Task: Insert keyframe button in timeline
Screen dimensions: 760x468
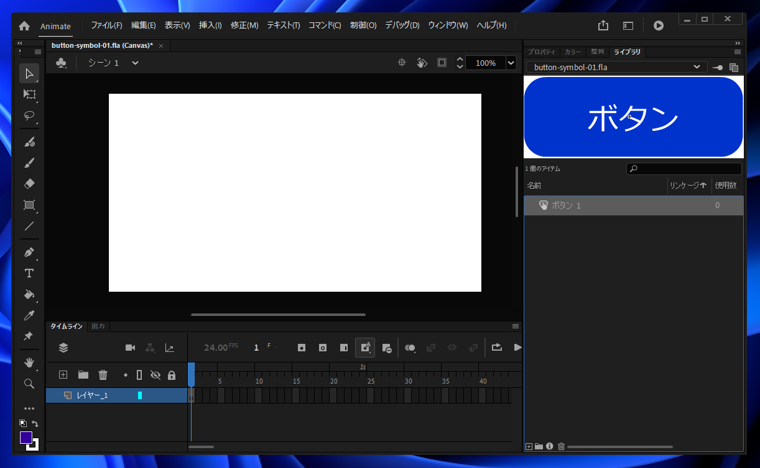Action: [x=301, y=347]
